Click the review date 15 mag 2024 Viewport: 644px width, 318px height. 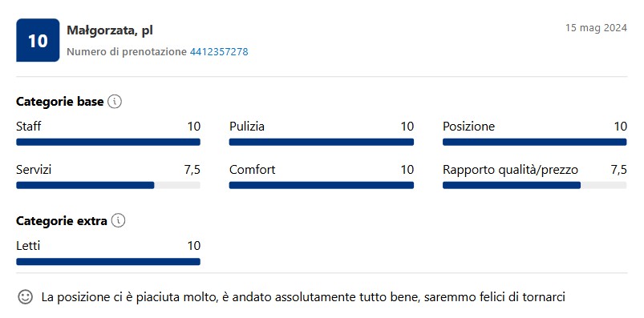(596, 28)
